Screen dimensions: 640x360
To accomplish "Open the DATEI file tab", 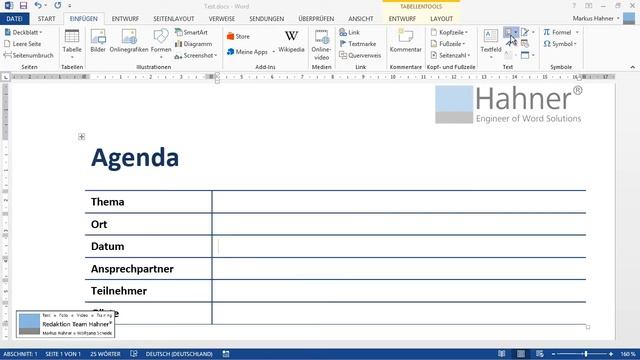I will (x=14, y=19).
